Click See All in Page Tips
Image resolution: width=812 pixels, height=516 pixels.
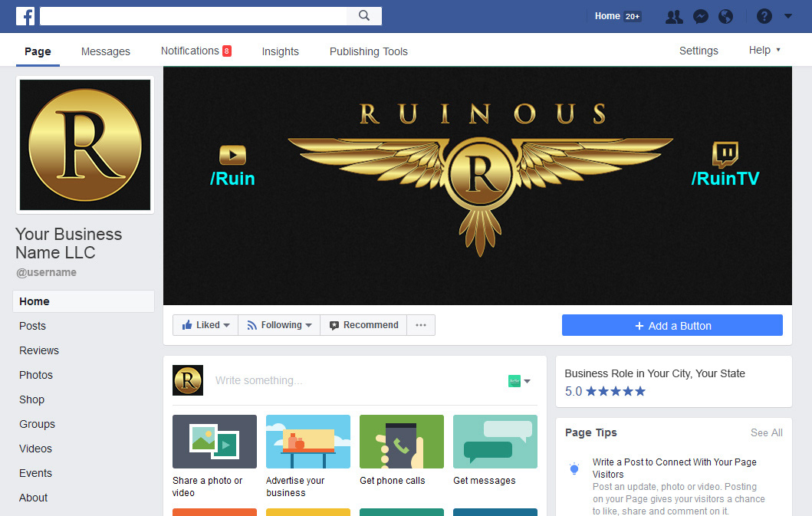pos(766,432)
